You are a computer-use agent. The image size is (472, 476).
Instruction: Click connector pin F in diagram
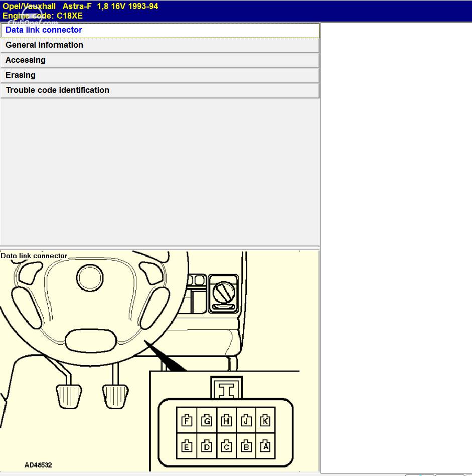click(x=187, y=420)
